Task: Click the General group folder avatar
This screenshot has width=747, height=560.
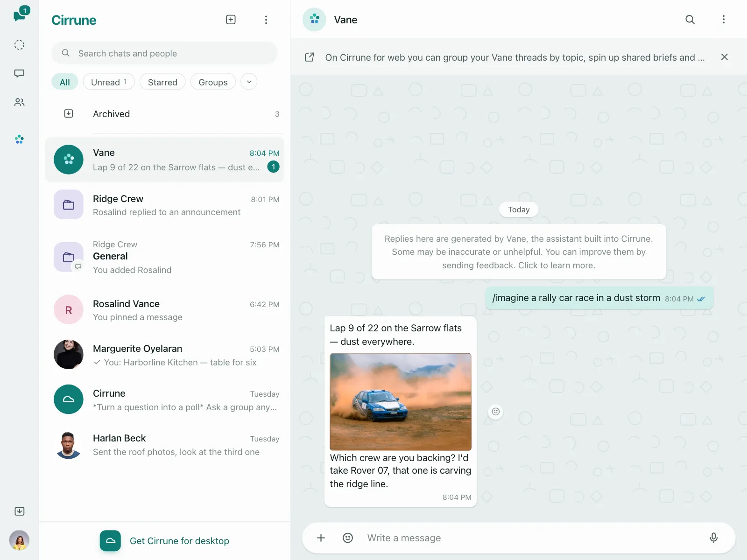Action: [x=69, y=257]
